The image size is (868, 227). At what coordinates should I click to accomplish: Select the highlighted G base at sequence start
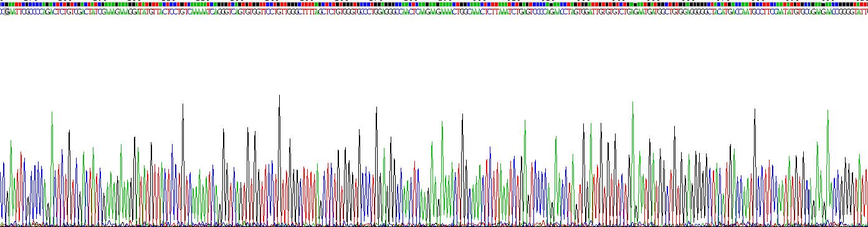click(7, 11)
